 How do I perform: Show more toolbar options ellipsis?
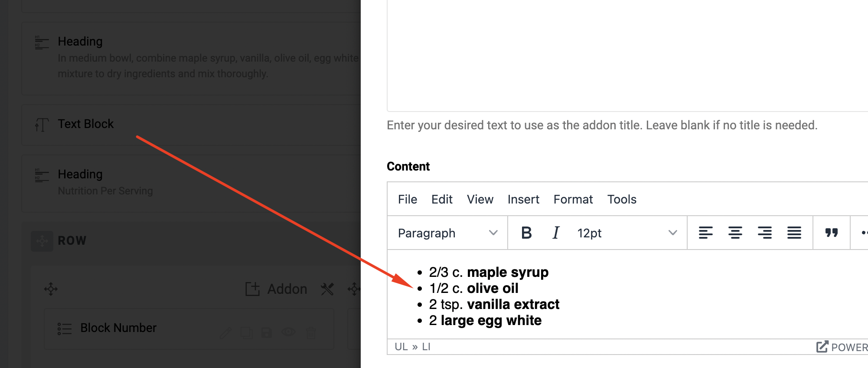[x=864, y=233]
